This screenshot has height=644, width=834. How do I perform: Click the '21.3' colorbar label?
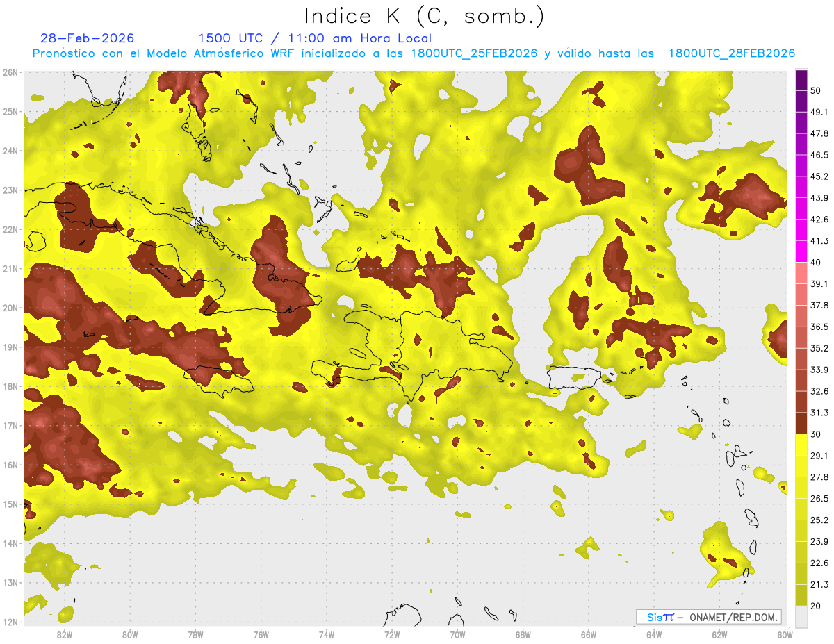click(819, 585)
